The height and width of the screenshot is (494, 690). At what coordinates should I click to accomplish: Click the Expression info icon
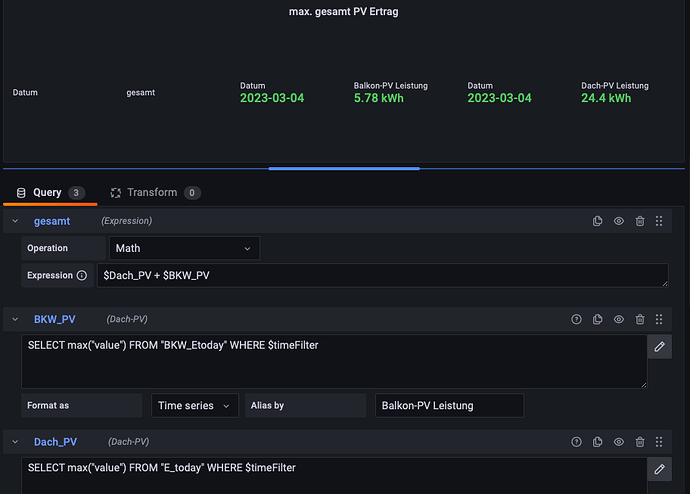[82, 275]
